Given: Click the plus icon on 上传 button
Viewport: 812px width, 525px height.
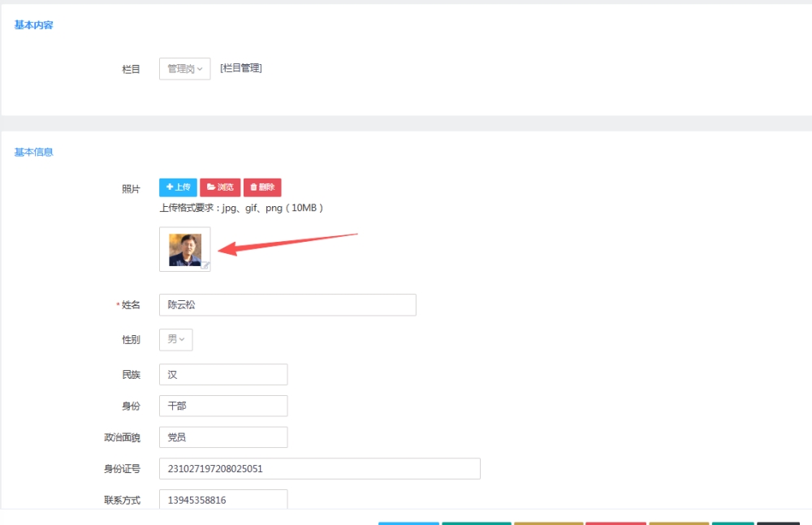Looking at the screenshot, I should pos(170,187).
